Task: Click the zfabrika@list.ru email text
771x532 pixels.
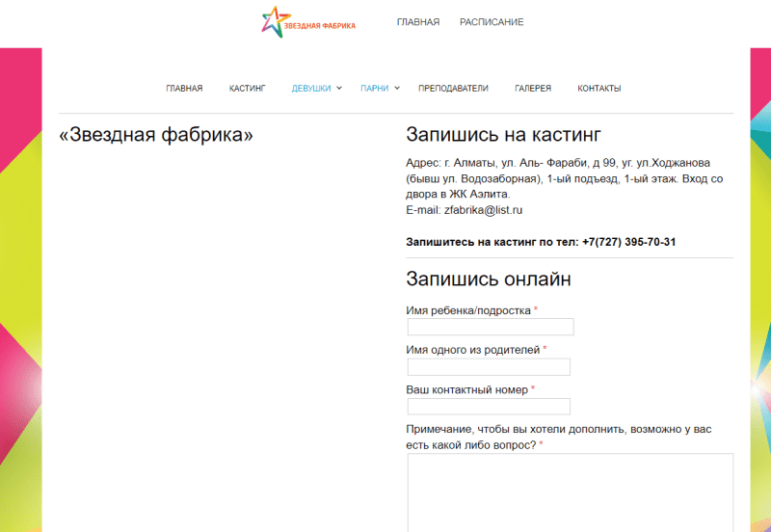Action: coord(484,210)
